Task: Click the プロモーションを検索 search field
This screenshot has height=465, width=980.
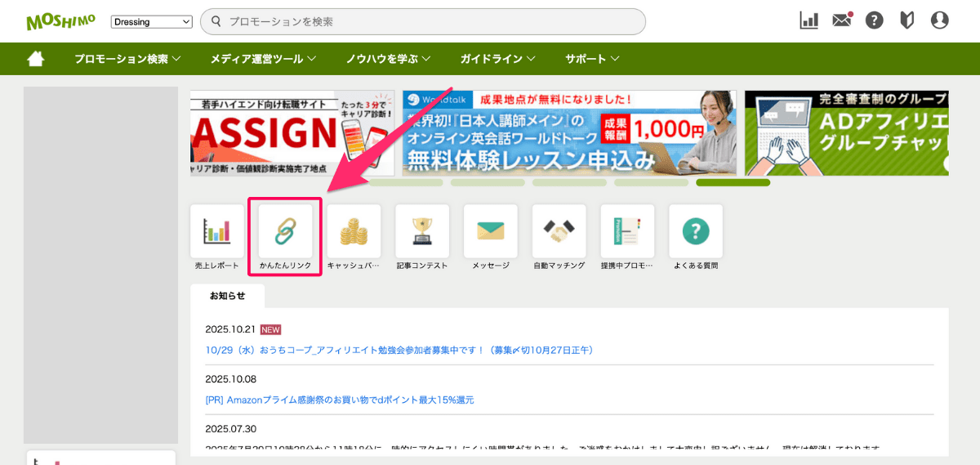Action: (x=423, y=21)
